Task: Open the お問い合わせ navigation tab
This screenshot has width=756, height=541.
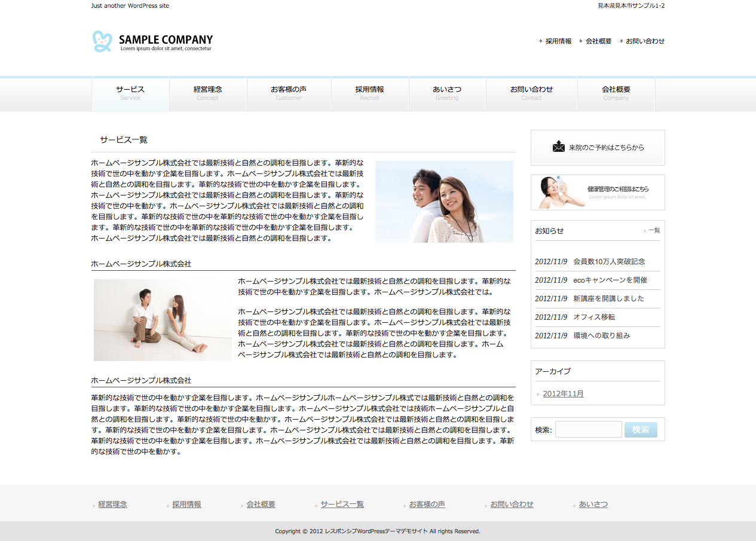Action: 531,94
